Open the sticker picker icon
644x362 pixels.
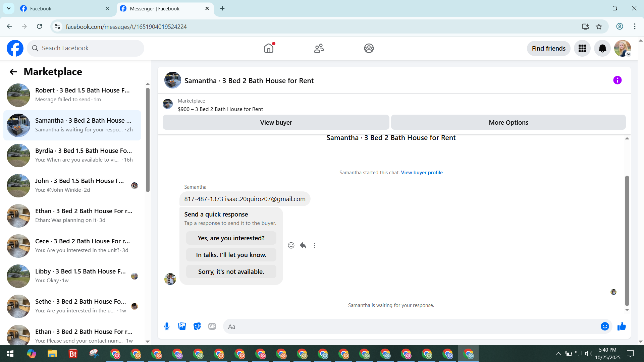coord(197,326)
